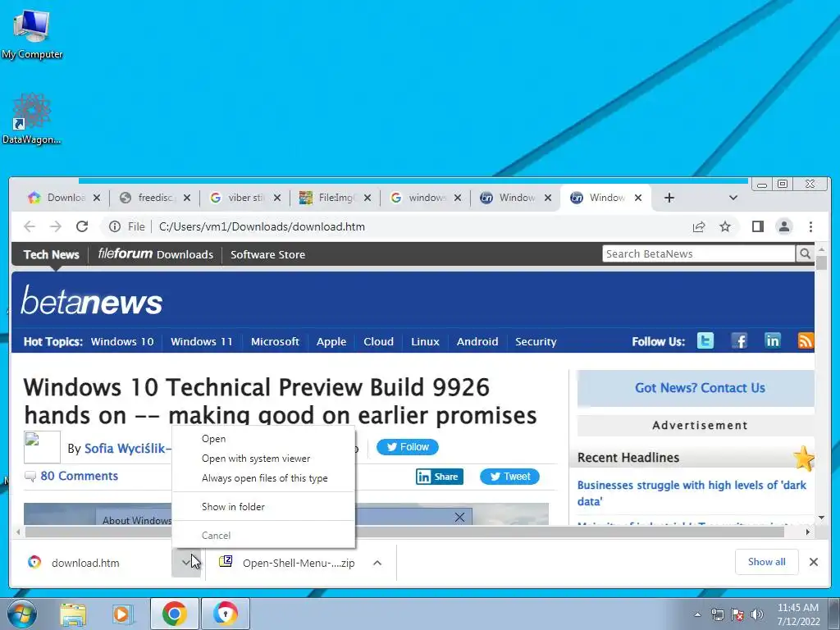Bookmark this page with star icon
Viewport: 840px width, 630px height.
tap(725, 226)
